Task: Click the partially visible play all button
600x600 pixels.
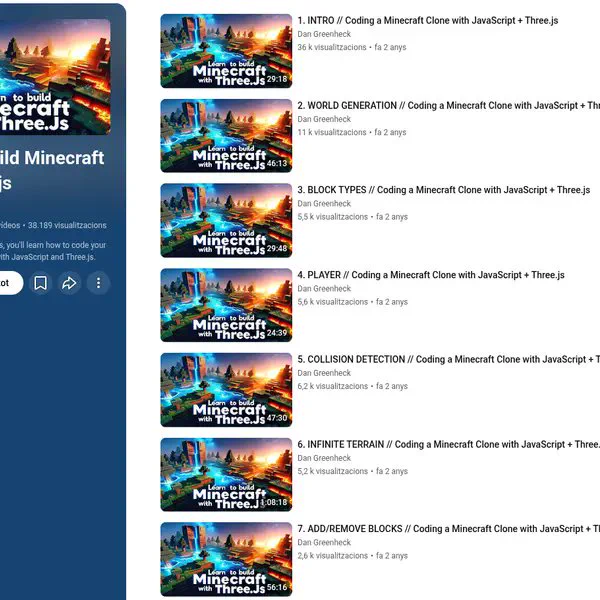Action: pos(11,283)
